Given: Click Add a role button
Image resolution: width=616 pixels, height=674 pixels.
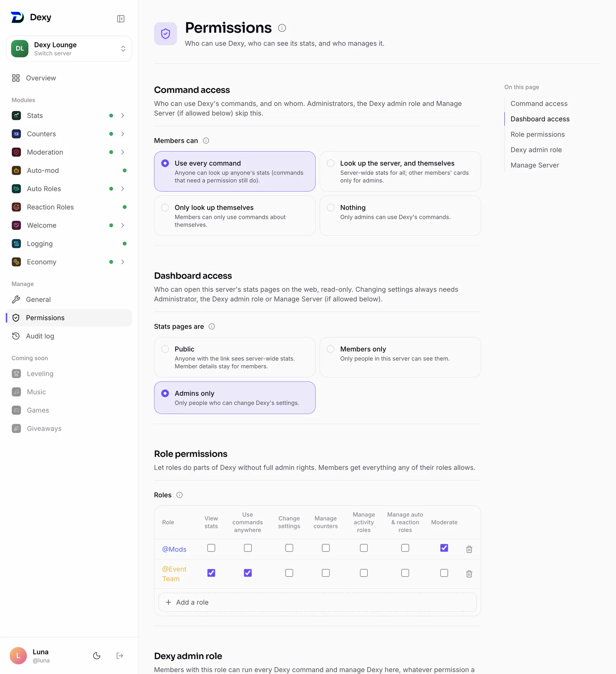Looking at the screenshot, I should pyautogui.click(x=318, y=602).
